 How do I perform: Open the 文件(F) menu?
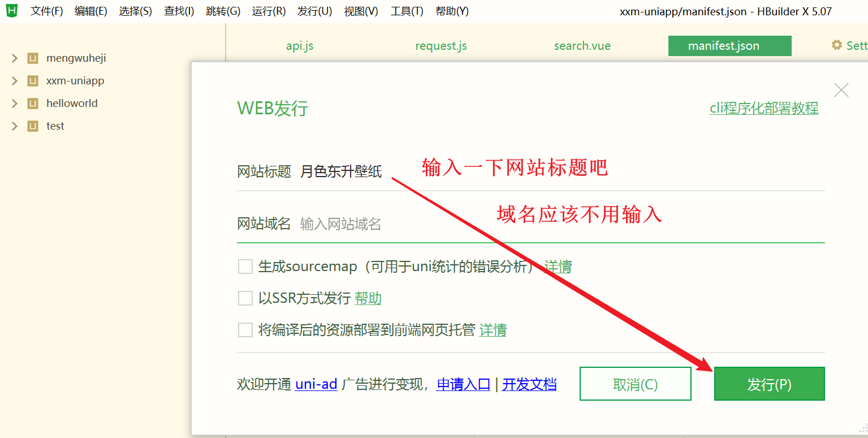tap(46, 11)
